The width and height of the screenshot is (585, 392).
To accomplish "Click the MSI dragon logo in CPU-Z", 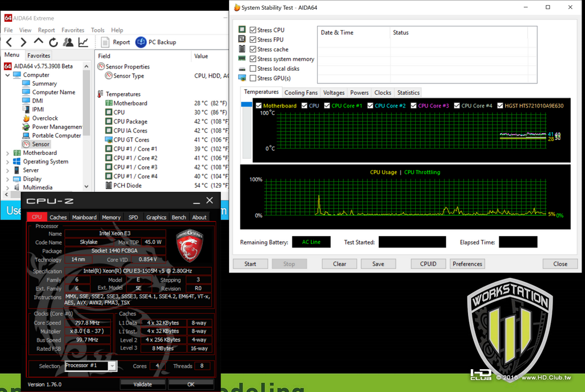I will pyautogui.click(x=190, y=246).
